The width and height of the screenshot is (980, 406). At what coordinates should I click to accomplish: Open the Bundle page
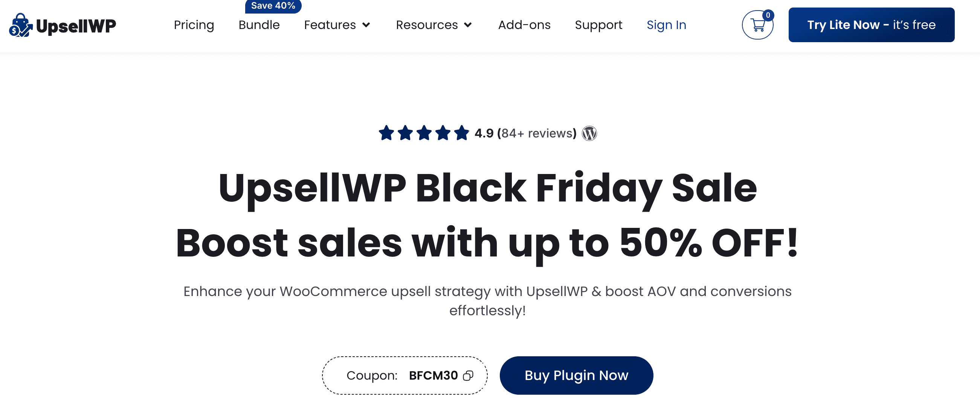point(259,25)
